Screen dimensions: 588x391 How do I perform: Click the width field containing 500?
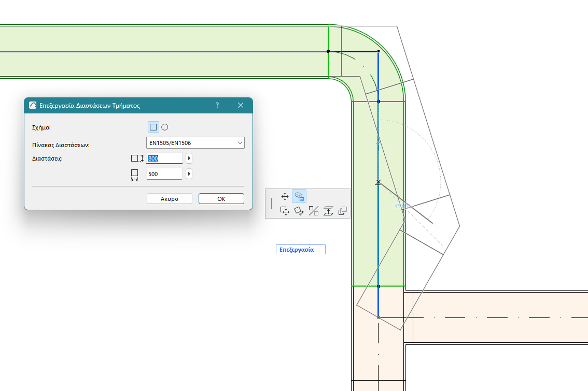pyautogui.click(x=164, y=174)
